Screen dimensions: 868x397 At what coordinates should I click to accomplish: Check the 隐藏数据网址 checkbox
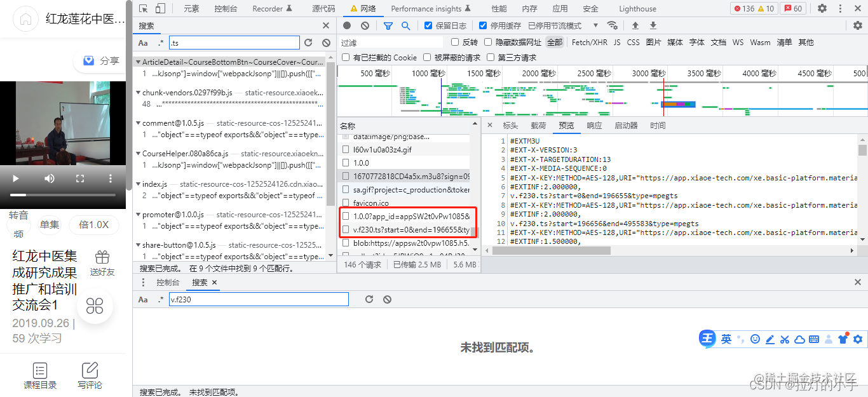pyautogui.click(x=487, y=42)
